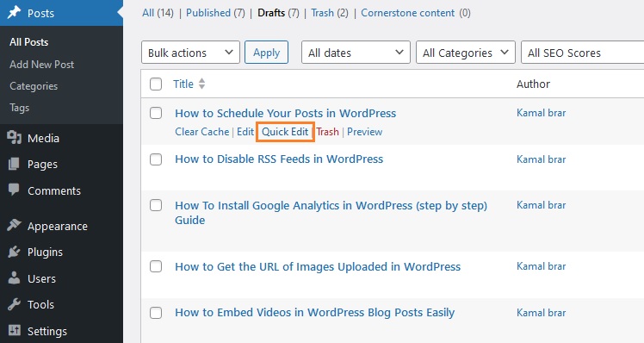
Task: Select the 'Get the URL of Images' checkbox
Action: click(x=156, y=266)
